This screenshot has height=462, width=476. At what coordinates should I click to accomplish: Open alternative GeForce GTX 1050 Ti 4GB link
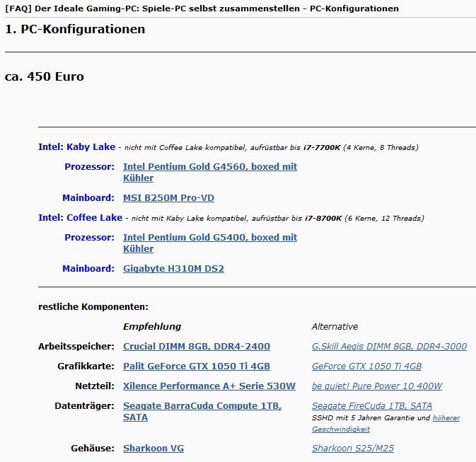[366, 366]
